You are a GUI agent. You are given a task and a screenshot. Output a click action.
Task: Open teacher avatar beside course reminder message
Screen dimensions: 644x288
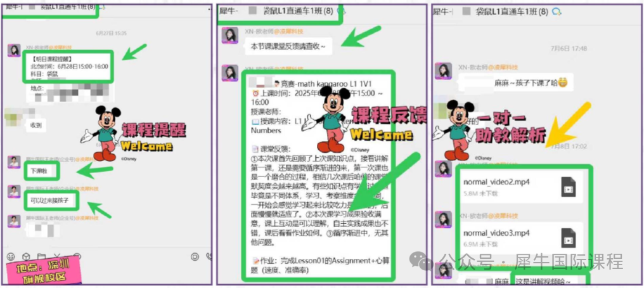pos(15,51)
